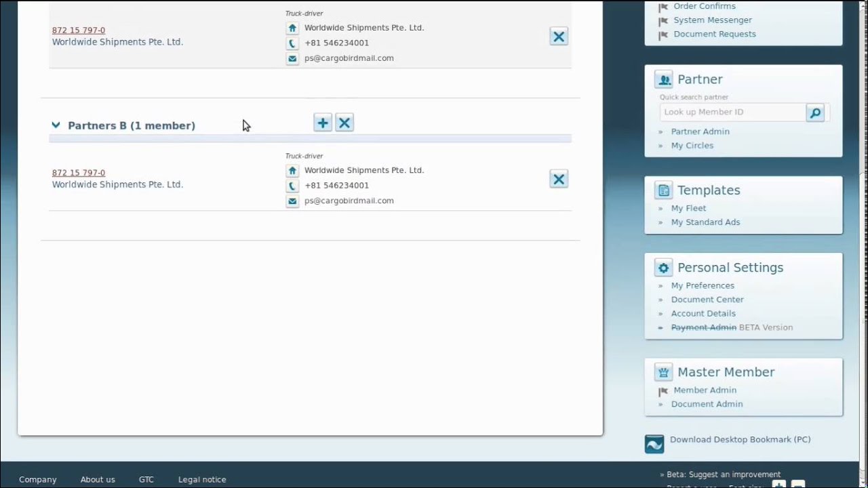This screenshot has width=868, height=488.
Task: Click the phone icon in the upper partner row
Action: [x=292, y=43]
